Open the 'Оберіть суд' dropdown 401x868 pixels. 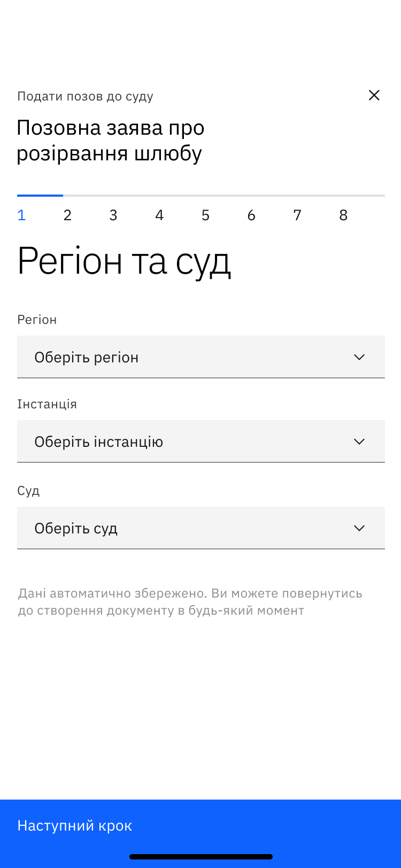coord(200,528)
